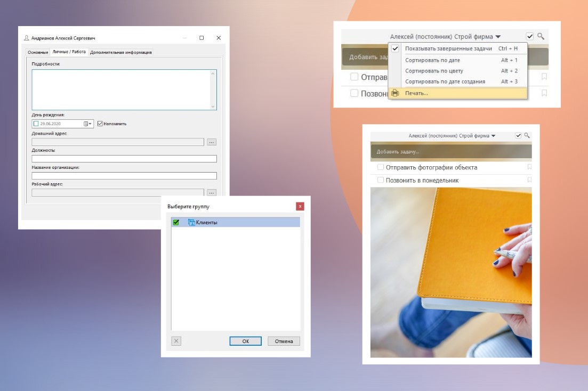588x391 pixels.
Task: Confirm with OK in group dialog
Action: (246, 341)
